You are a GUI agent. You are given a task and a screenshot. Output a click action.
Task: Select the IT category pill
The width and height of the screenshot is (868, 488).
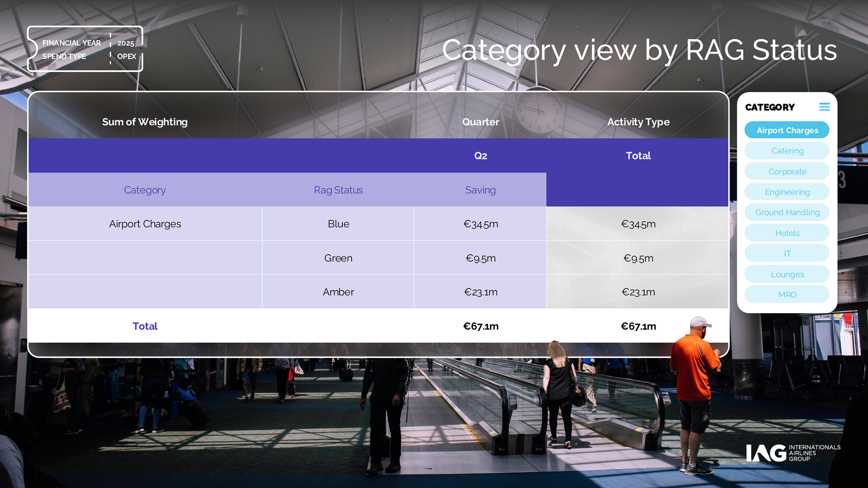787,253
